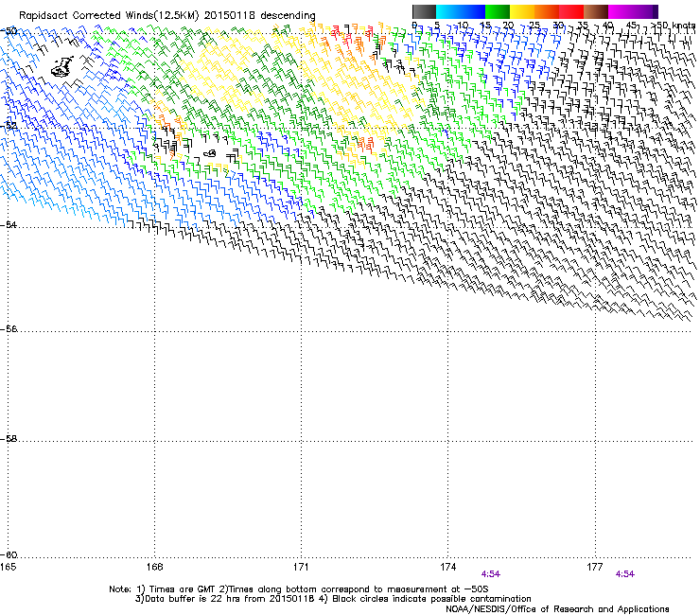Click the small island outline below -52 latitude

click(x=210, y=153)
